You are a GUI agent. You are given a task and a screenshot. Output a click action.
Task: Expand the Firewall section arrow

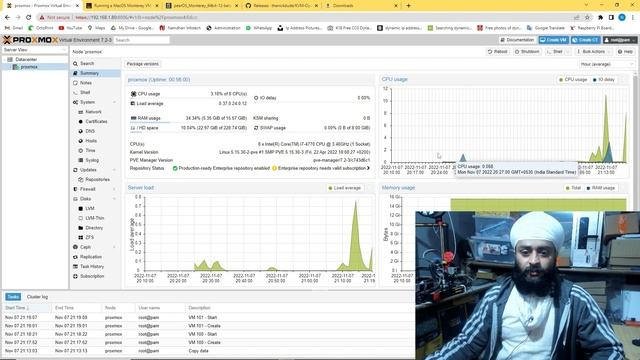115,189
